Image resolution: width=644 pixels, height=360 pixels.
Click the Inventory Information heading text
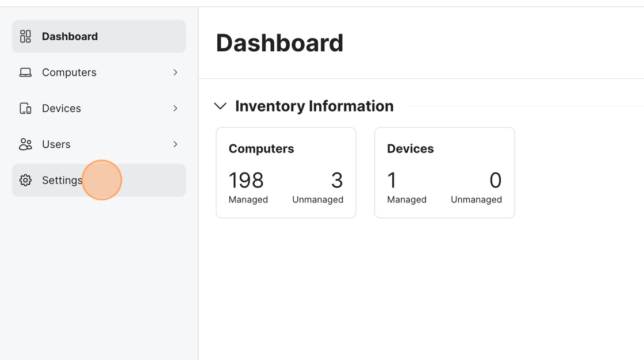point(314,106)
